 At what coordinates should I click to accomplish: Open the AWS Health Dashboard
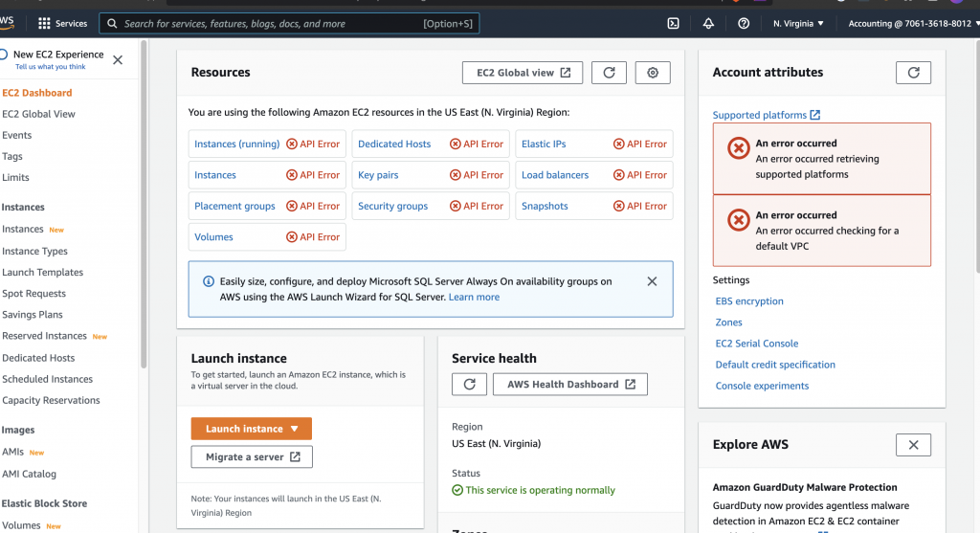pyautogui.click(x=570, y=384)
